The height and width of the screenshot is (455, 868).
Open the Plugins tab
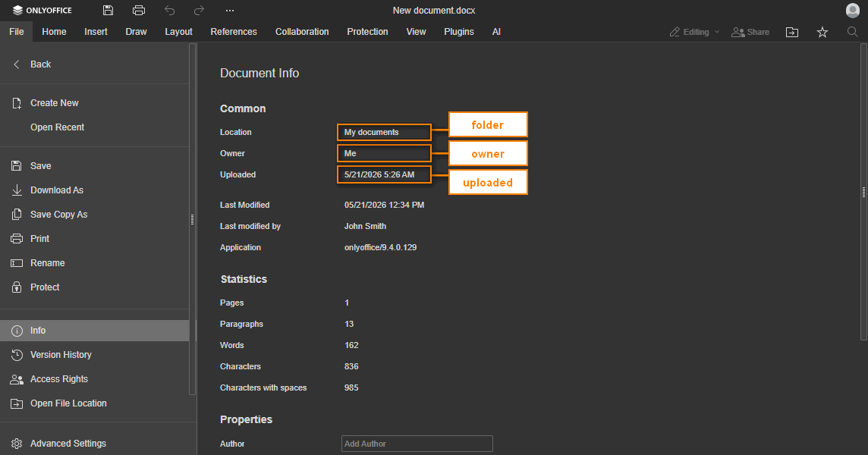(459, 32)
